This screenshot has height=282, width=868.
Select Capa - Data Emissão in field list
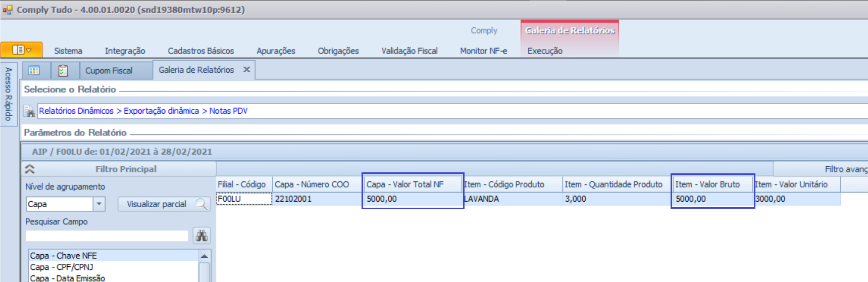(x=114, y=278)
